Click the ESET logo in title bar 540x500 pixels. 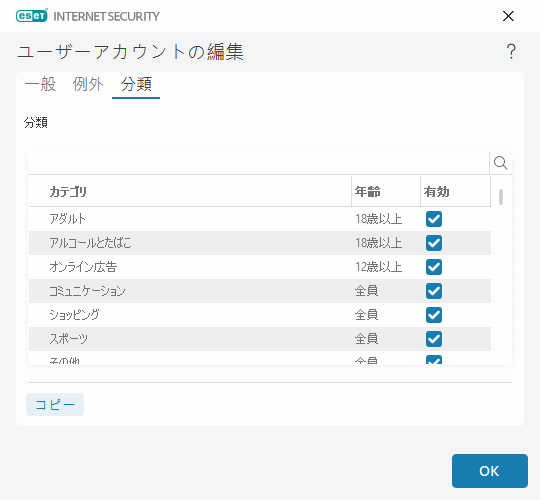(32, 16)
